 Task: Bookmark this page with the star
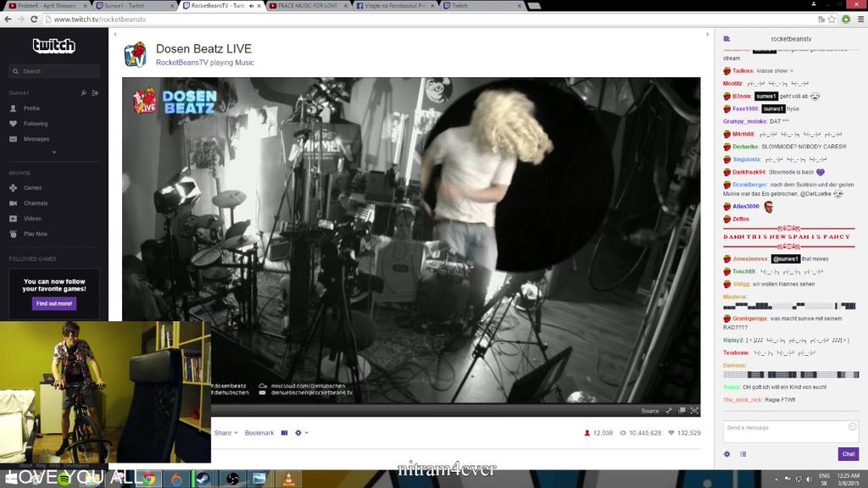coord(832,19)
